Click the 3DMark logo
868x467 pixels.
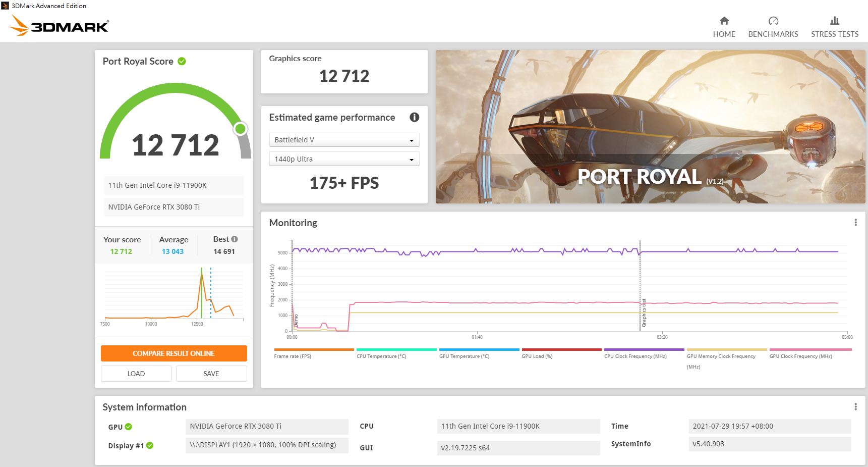(x=59, y=25)
